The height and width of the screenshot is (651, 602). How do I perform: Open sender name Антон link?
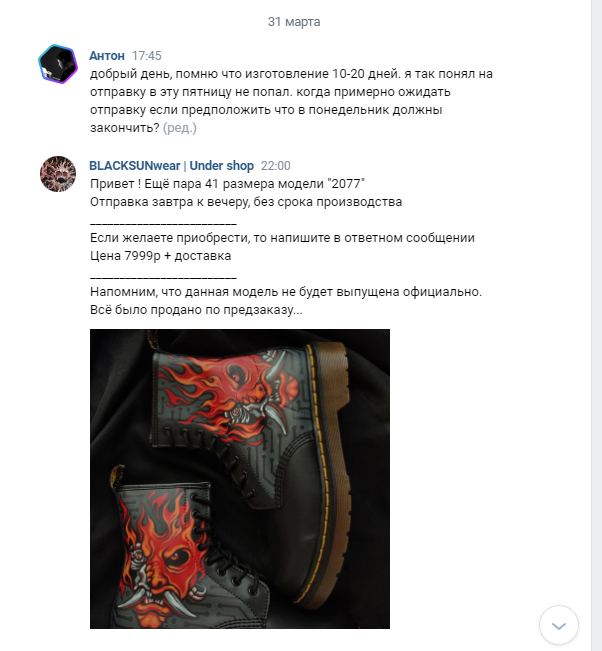click(107, 56)
